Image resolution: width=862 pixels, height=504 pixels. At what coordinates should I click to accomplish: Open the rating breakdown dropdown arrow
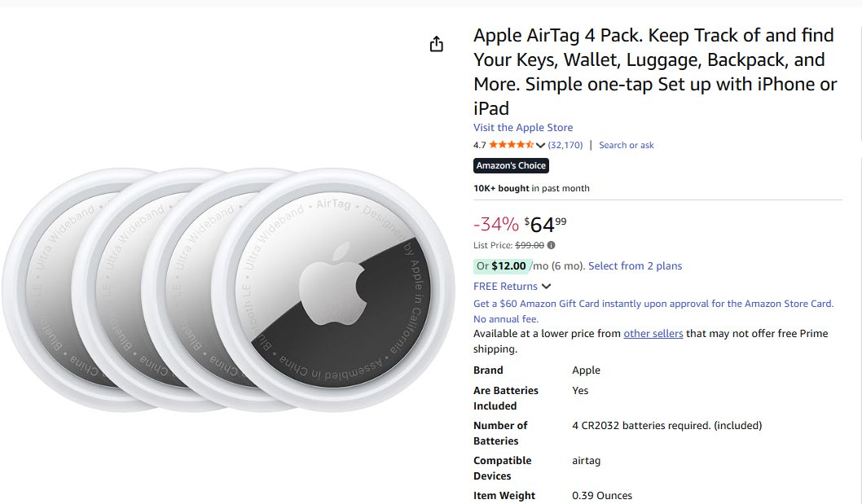pyautogui.click(x=540, y=146)
